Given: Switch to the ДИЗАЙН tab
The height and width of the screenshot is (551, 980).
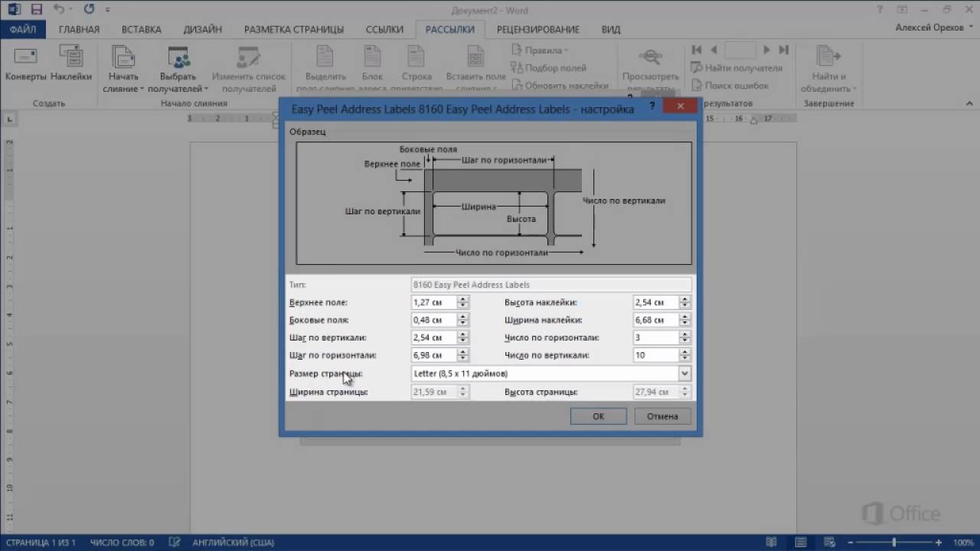Looking at the screenshot, I should (x=203, y=30).
